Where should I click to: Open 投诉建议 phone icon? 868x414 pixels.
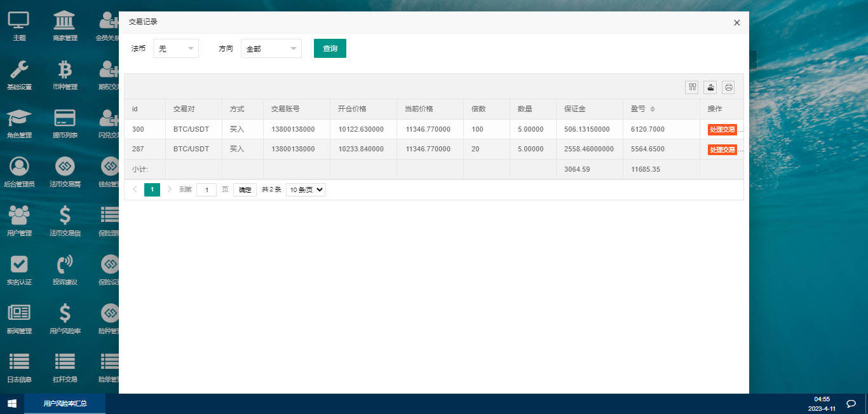[64, 270]
